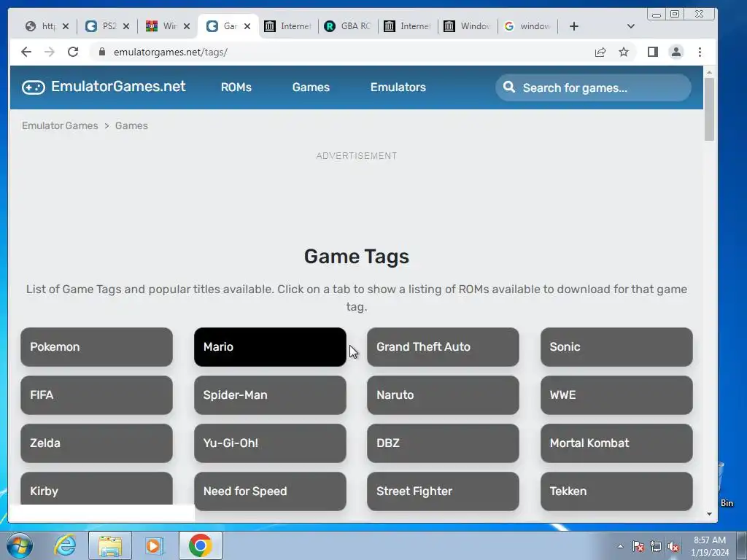Click the padlock site info icon

click(101, 52)
